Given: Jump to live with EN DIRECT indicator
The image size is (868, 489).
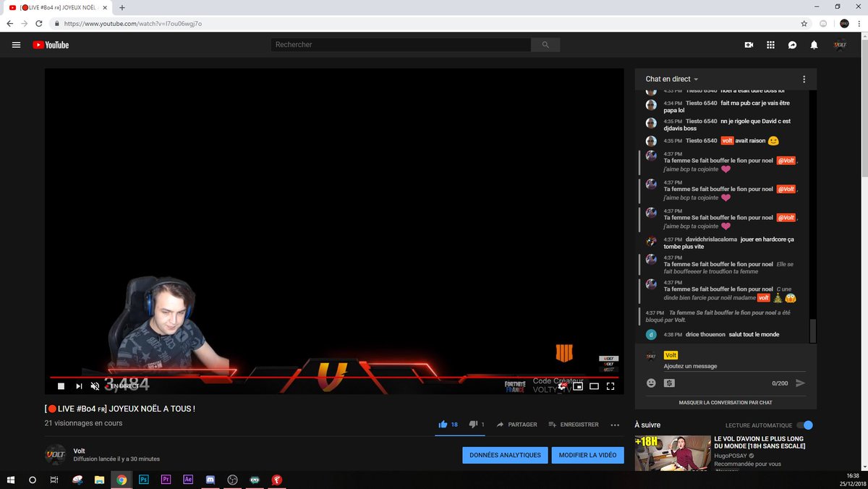Looking at the screenshot, I should pos(124,386).
